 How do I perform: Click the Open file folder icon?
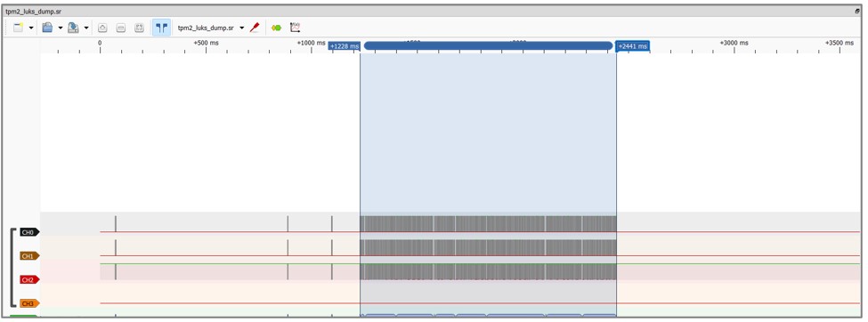pyautogui.click(x=47, y=28)
